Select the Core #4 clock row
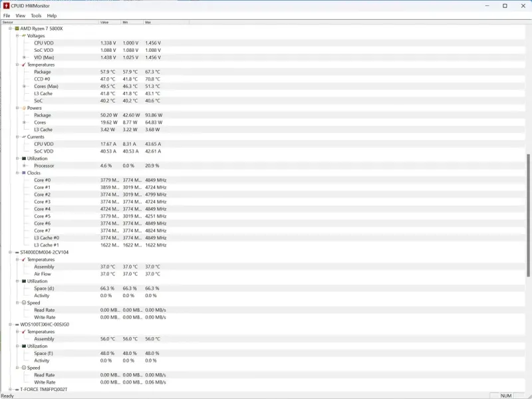This screenshot has height=399, width=532. (263, 209)
